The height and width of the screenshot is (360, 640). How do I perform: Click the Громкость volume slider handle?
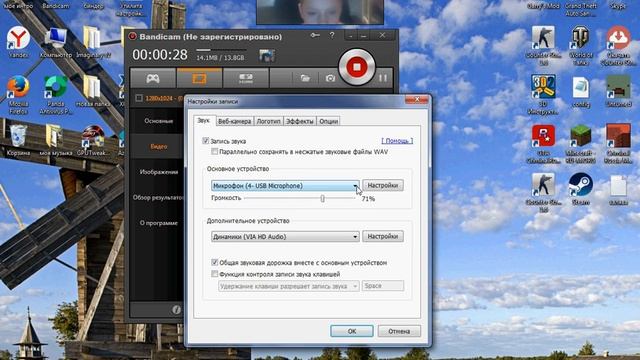(322, 198)
